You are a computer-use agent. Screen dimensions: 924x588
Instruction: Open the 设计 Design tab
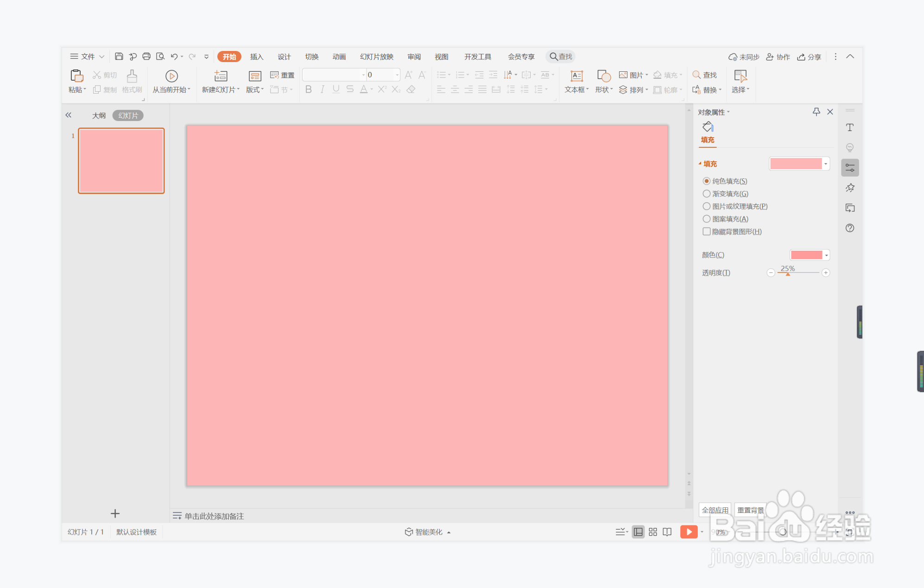click(284, 57)
